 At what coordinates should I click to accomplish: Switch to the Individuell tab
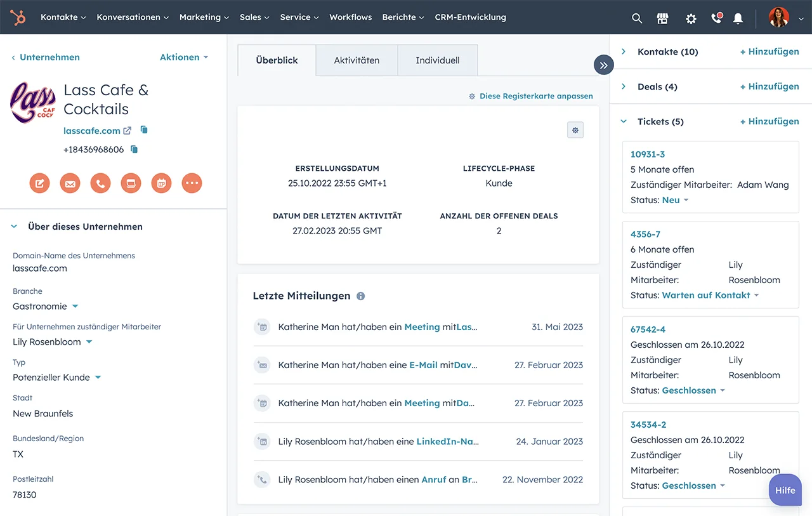click(x=438, y=60)
